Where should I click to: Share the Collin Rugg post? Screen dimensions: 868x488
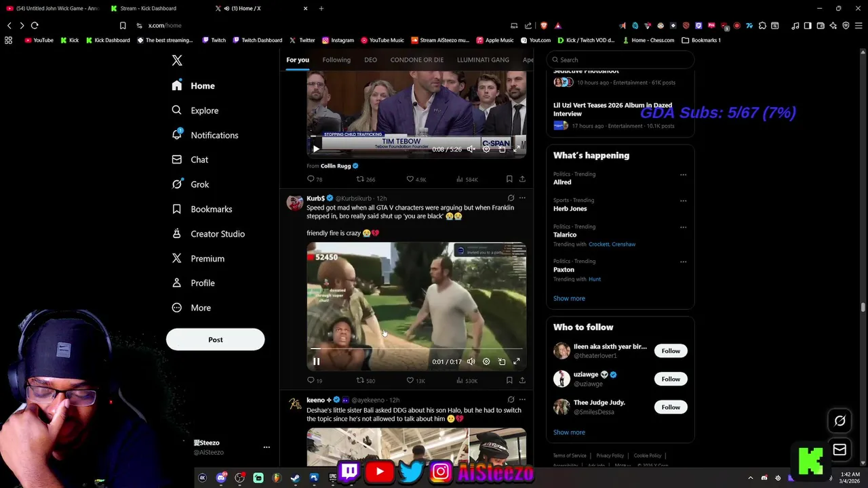point(522,179)
